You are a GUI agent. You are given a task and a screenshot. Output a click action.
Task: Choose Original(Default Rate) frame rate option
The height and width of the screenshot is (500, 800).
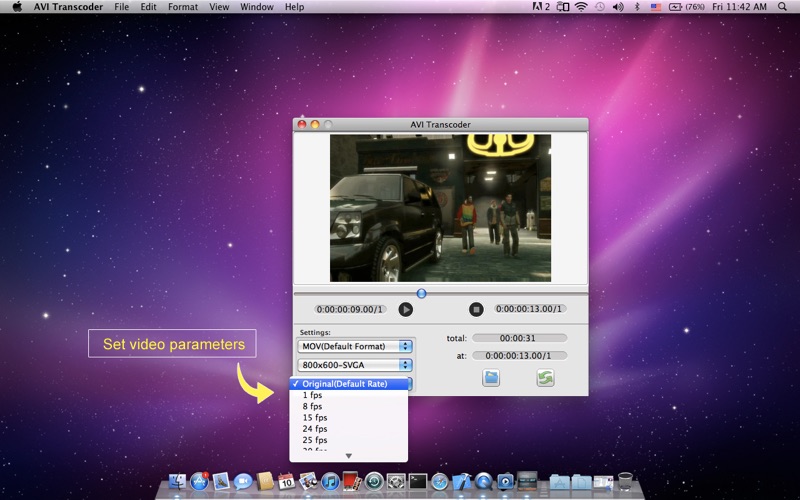point(348,384)
